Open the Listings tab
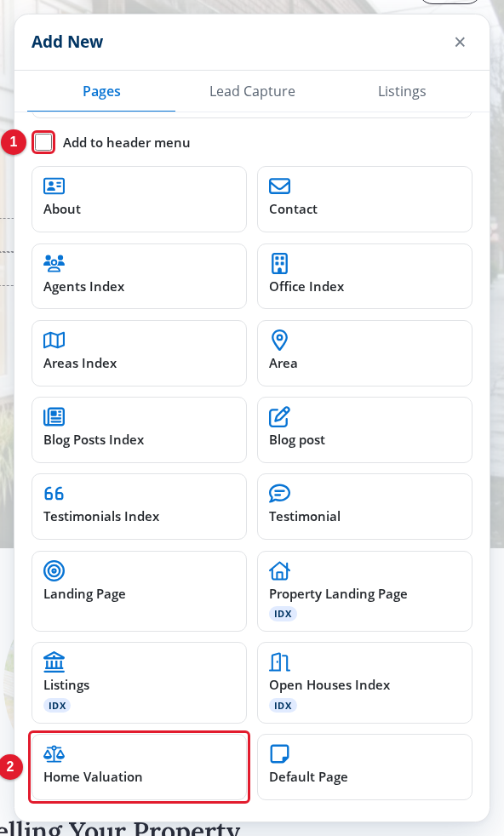The height and width of the screenshot is (836, 504). click(402, 92)
